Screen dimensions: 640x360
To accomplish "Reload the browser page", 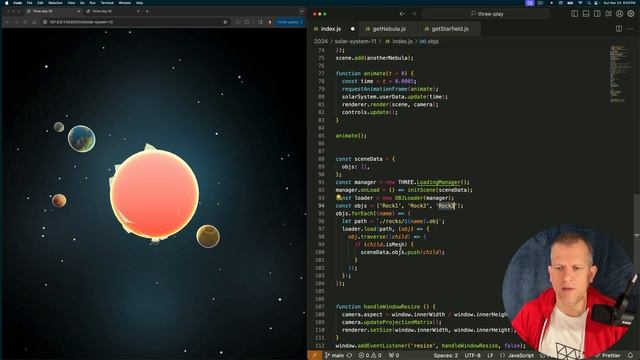I will point(25,22).
